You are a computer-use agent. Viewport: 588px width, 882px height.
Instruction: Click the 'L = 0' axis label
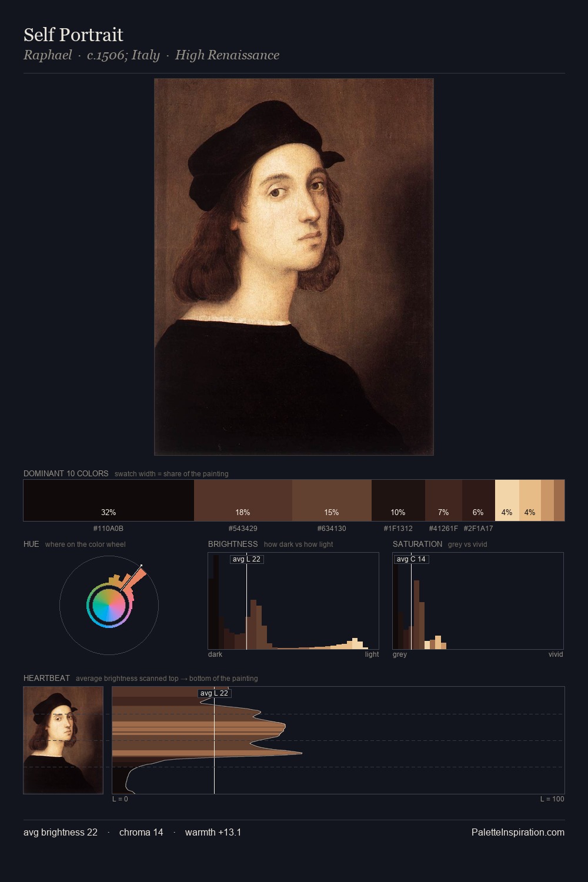120,799
